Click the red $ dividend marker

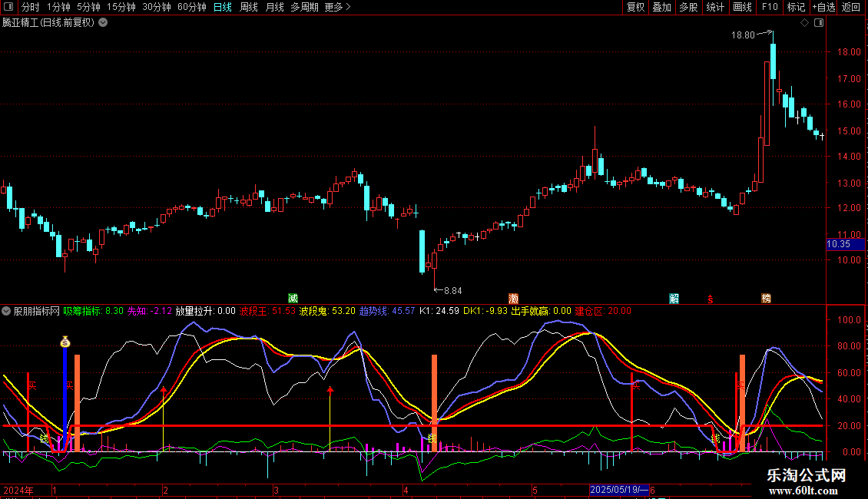click(711, 299)
